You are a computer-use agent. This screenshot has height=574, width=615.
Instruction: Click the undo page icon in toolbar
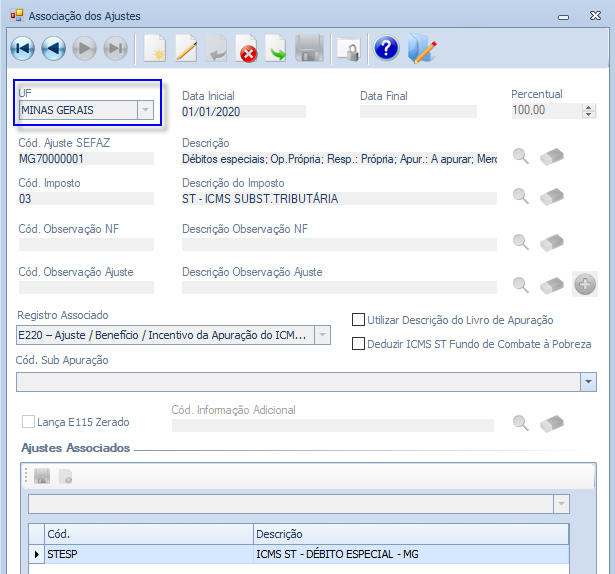click(216, 49)
